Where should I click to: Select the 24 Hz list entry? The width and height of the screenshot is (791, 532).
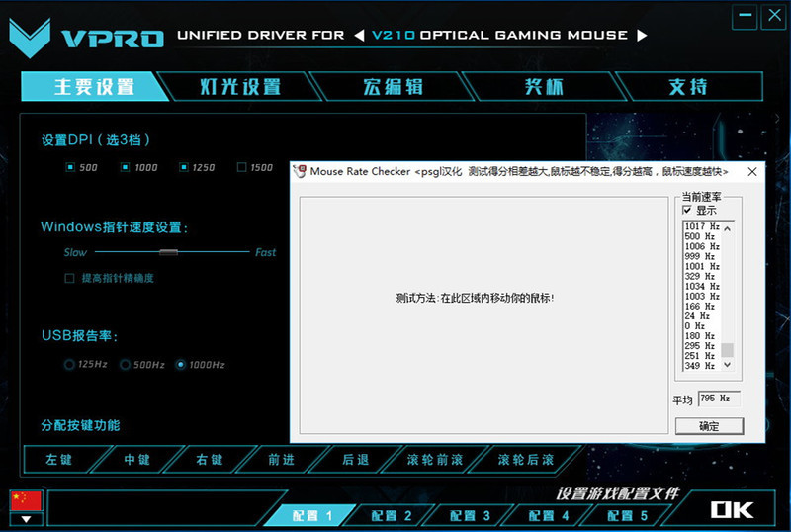pos(697,316)
